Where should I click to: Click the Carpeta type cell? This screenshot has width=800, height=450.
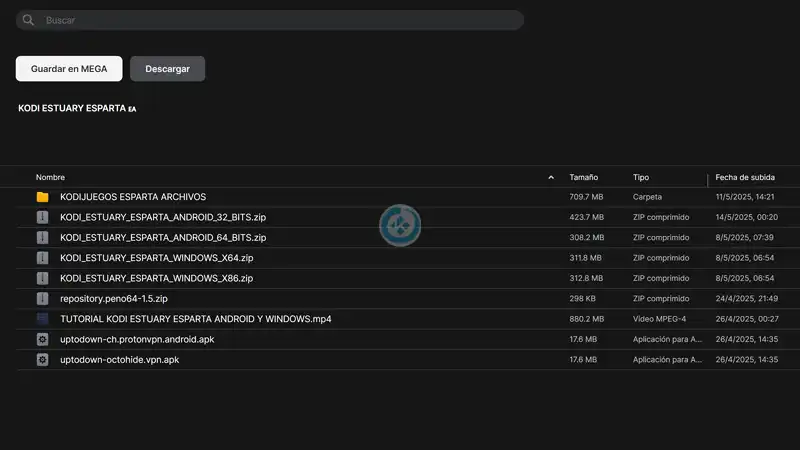(x=647, y=197)
